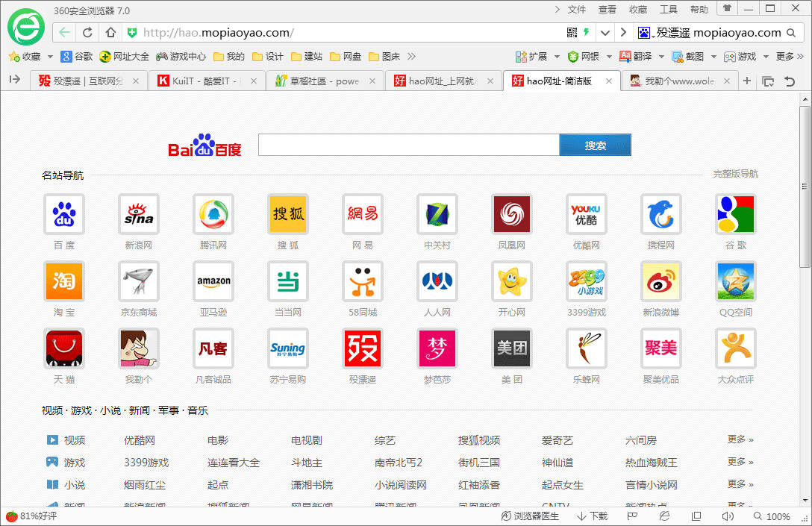Click the browser back arrow button

pyautogui.click(x=64, y=33)
